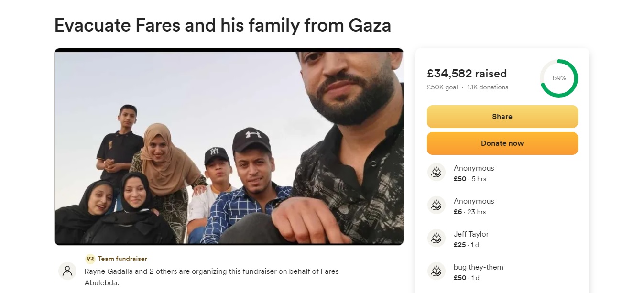Click the £50K goal text

point(442,87)
